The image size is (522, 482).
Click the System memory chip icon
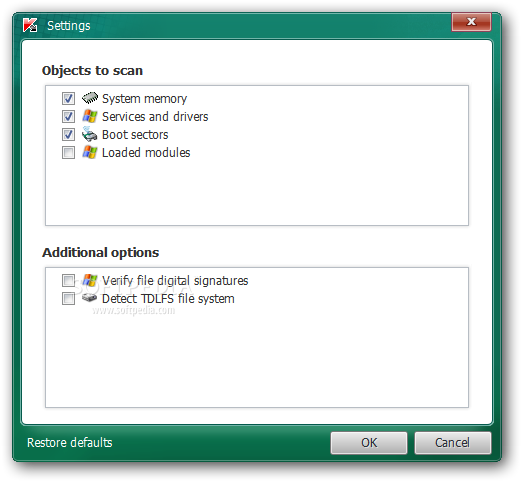tap(90, 98)
